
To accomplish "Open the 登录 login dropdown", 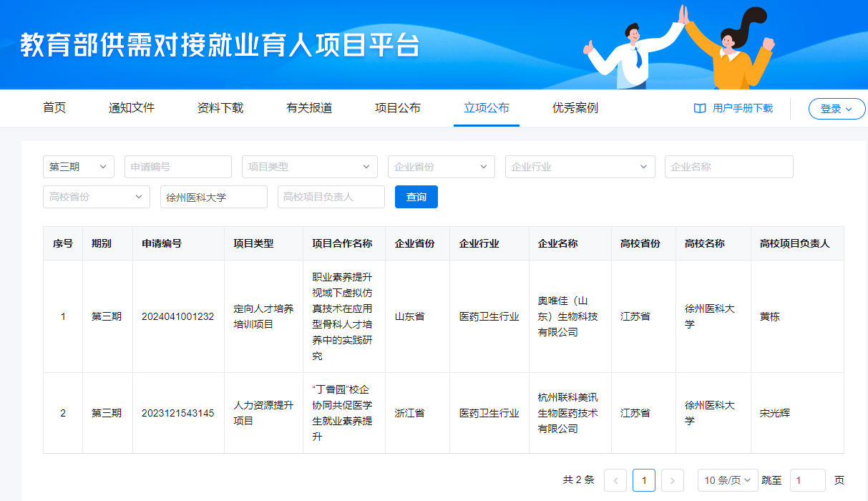I will 837,109.
